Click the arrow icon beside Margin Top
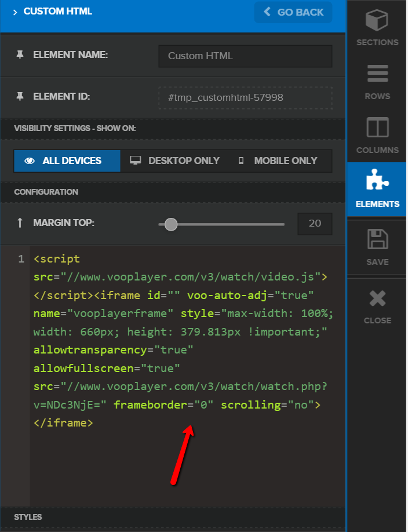This screenshot has width=408, height=532. tap(20, 223)
